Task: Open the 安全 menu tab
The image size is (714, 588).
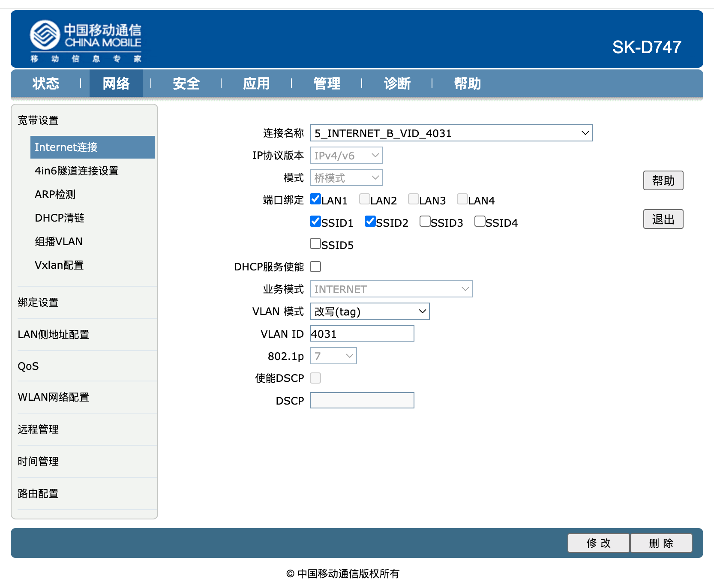Action: [186, 84]
